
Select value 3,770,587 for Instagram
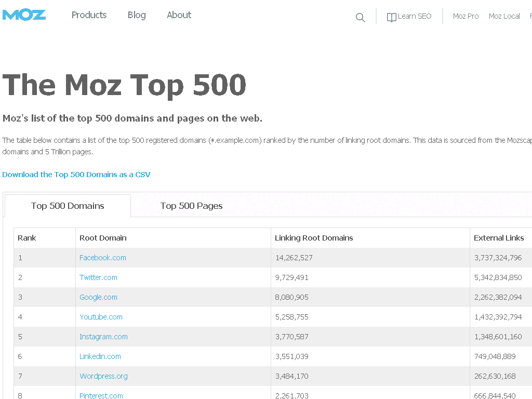[292, 337]
